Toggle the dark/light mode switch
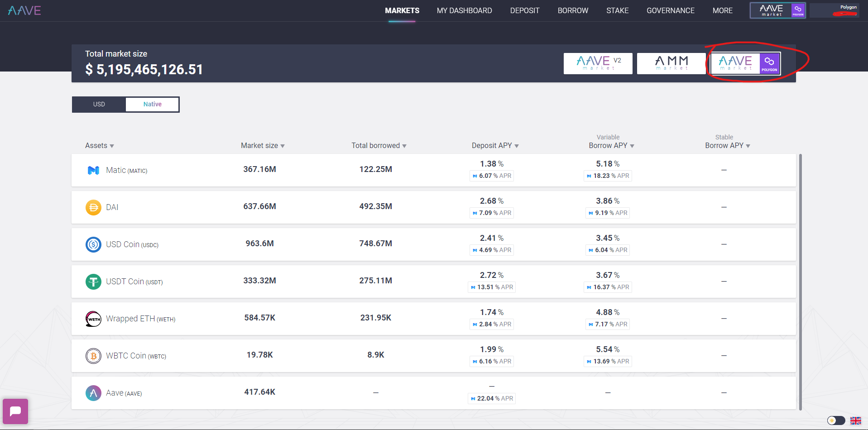868x430 pixels. [836, 420]
